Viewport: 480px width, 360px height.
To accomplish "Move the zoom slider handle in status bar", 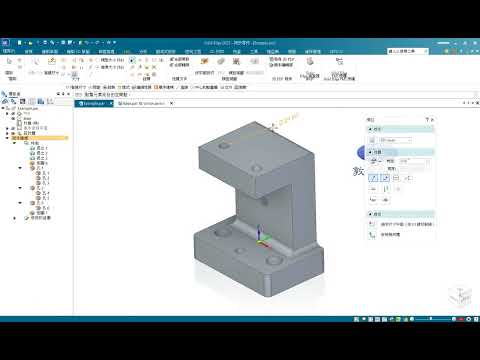I will pyautogui.click(x=431, y=319).
